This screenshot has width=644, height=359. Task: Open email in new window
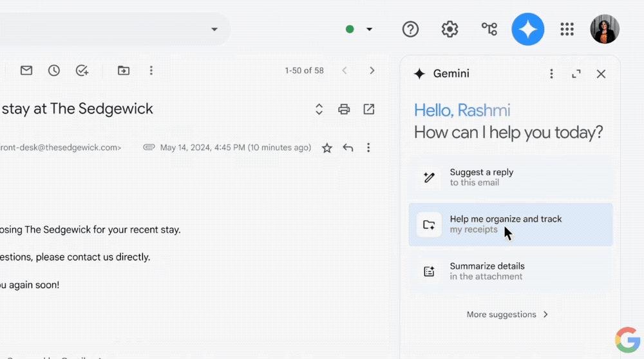(x=369, y=109)
